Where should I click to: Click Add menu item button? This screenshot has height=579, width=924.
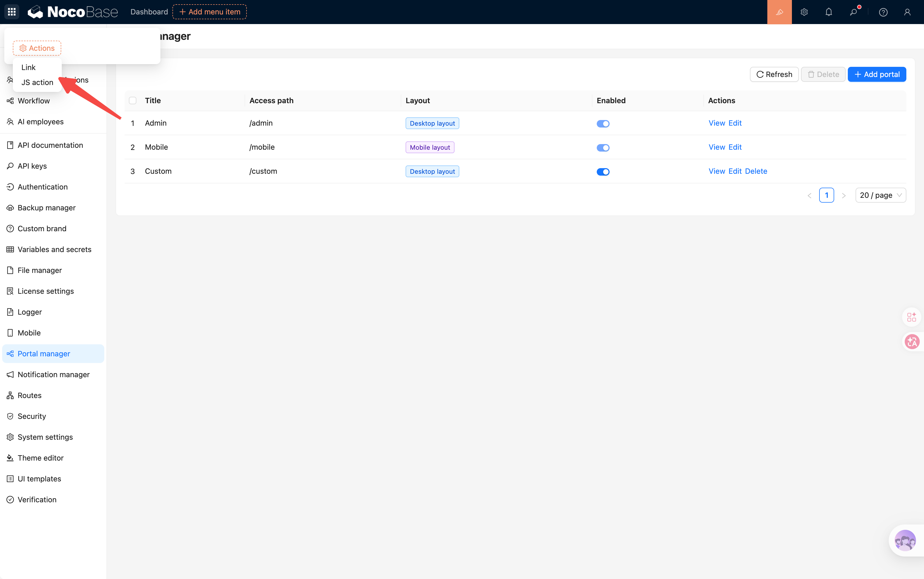coord(209,12)
